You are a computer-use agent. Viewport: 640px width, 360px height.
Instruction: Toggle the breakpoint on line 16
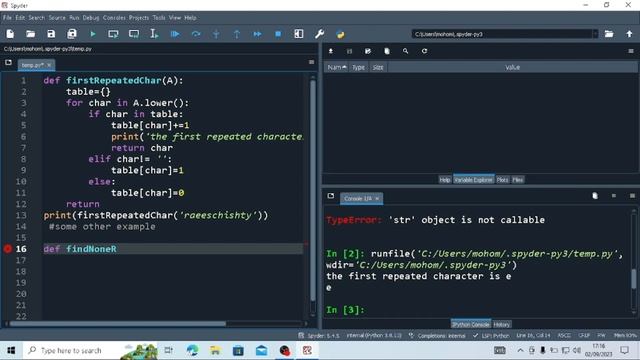pyautogui.click(x=7, y=249)
